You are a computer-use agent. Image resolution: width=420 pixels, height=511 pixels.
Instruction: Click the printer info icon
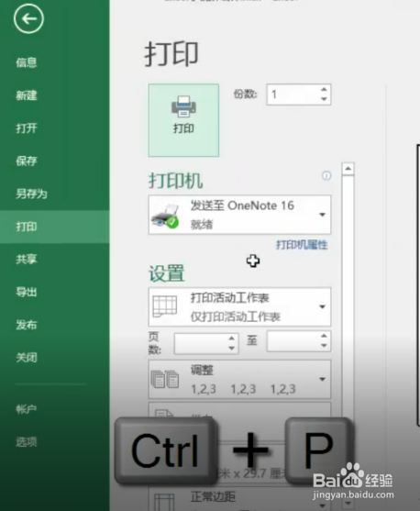(x=326, y=175)
